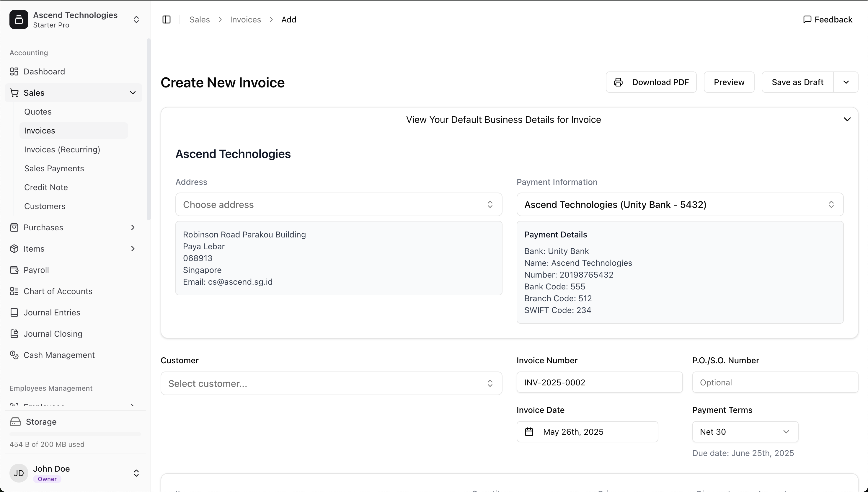Click the Sales breadcrumb link
The width and height of the screenshot is (868, 492).
[x=200, y=19]
